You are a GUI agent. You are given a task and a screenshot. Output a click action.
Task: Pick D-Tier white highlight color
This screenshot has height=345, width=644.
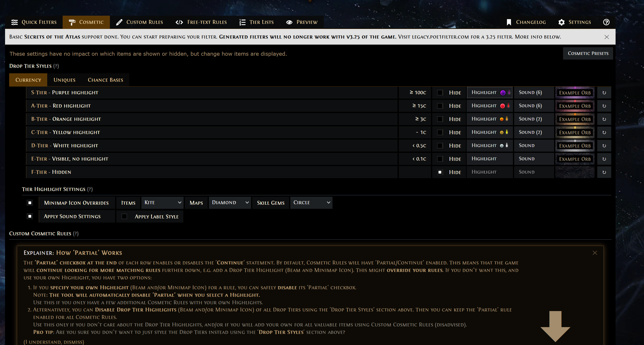(x=502, y=146)
